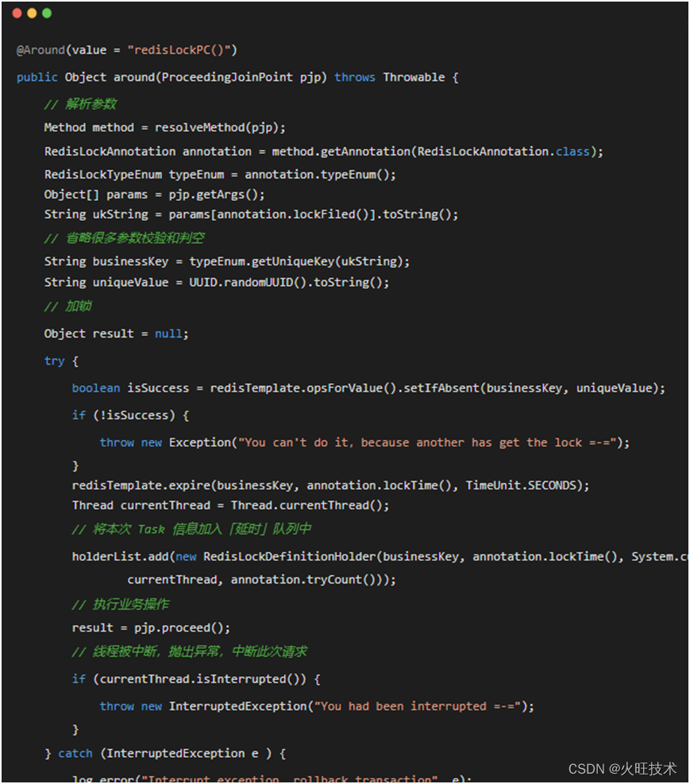This screenshot has width=690, height=784.
Task: Click the 'redisTemplate.expire' line
Action: click(330, 485)
